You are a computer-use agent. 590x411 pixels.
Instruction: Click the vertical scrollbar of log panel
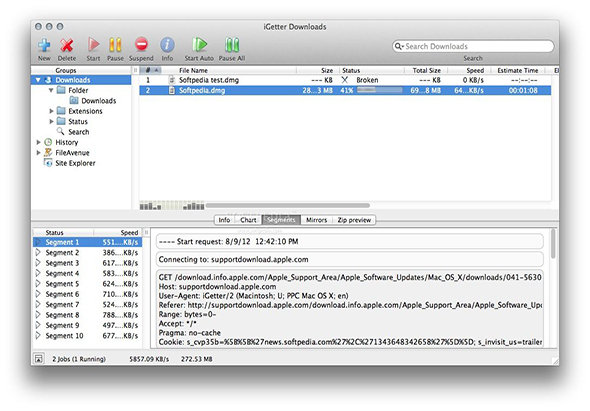[553, 244]
